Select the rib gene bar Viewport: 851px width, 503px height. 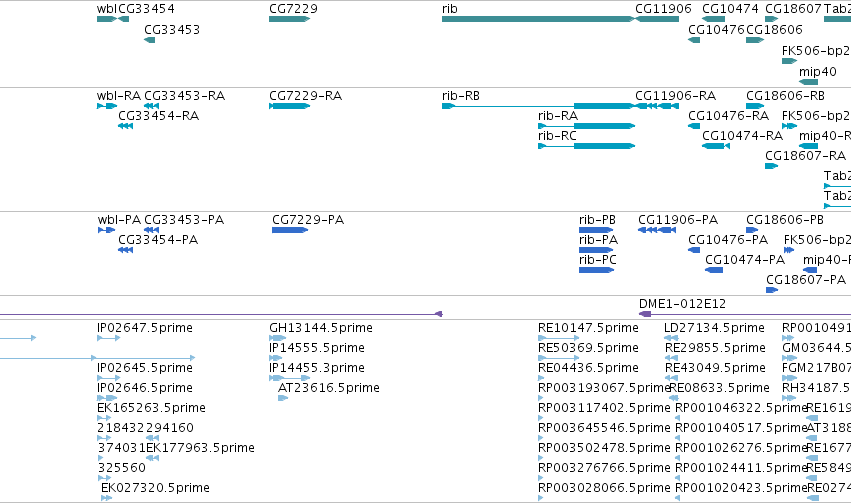(x=538, y=19)
